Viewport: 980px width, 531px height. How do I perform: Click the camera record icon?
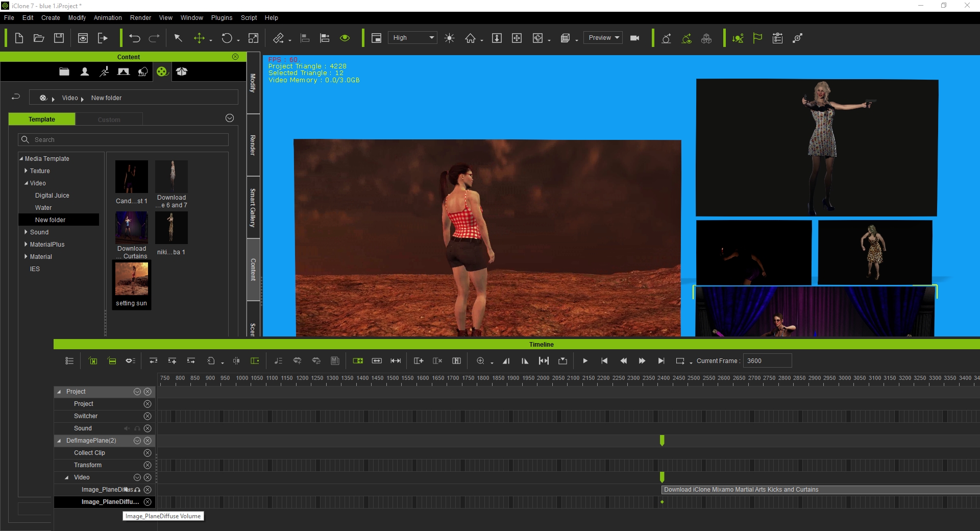tap(635, 38)
